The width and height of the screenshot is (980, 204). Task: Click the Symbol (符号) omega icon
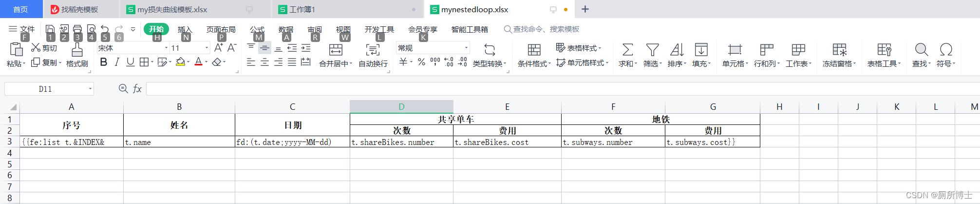point(946,49)
